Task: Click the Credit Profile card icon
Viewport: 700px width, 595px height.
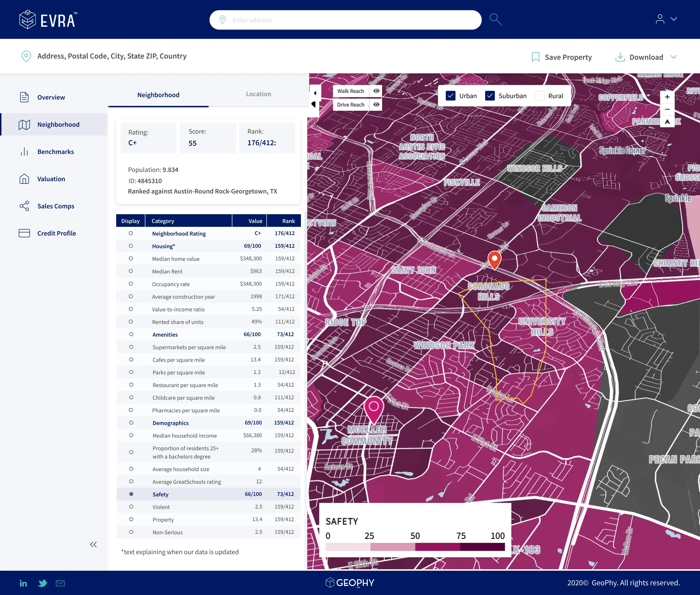Action: 24,233
